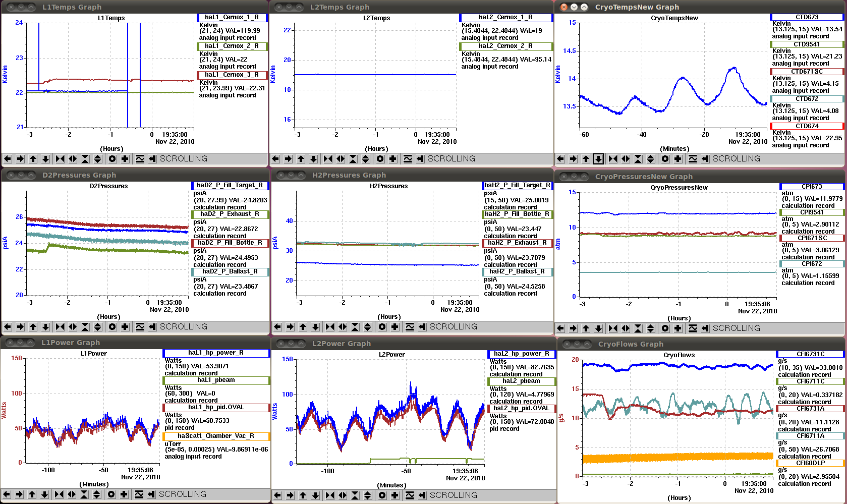Pan left in H2Pressures Graph toolbar
The width and height of the screenshot is (847, 504).
click(x=277, y=327)
